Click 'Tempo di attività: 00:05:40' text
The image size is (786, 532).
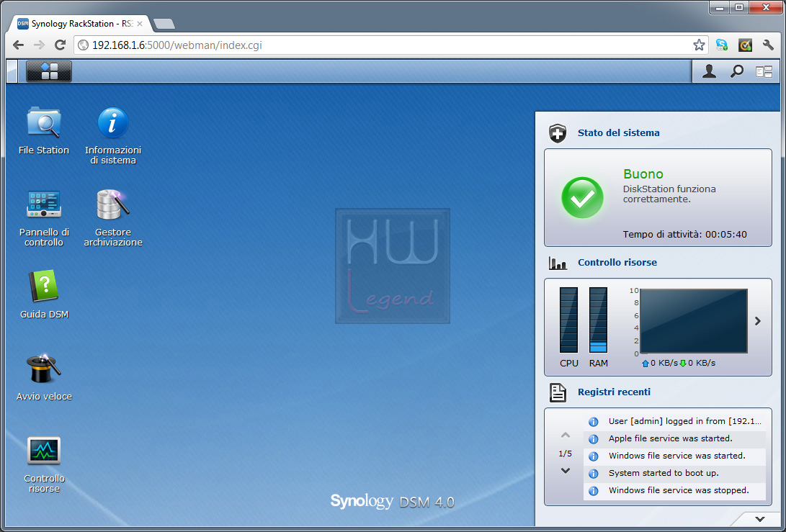684,235
